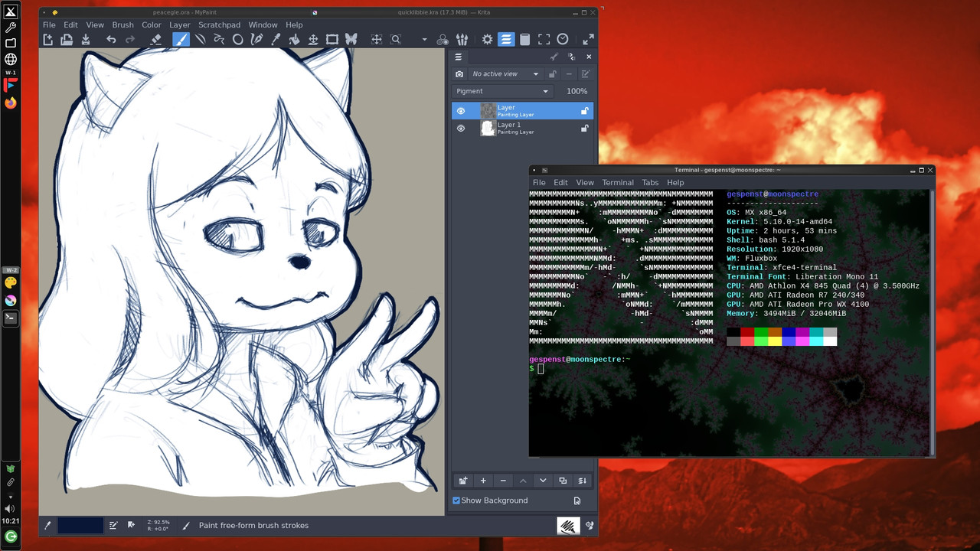Click the Redo arrow in MyPaint toolbar
This screenshot has width=980, height=551.
(130, 40)
